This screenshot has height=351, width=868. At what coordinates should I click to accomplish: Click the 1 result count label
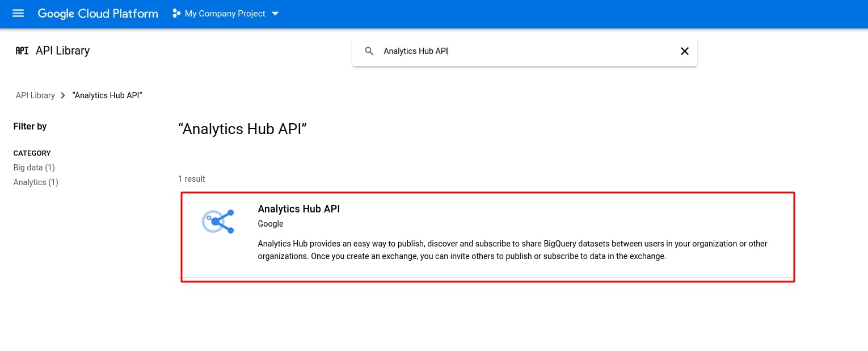(x=192, y=179)
